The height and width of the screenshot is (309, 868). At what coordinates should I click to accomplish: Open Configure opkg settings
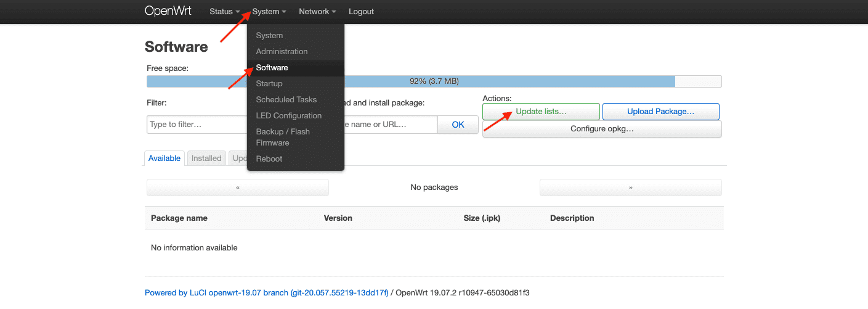click(601, 129)
